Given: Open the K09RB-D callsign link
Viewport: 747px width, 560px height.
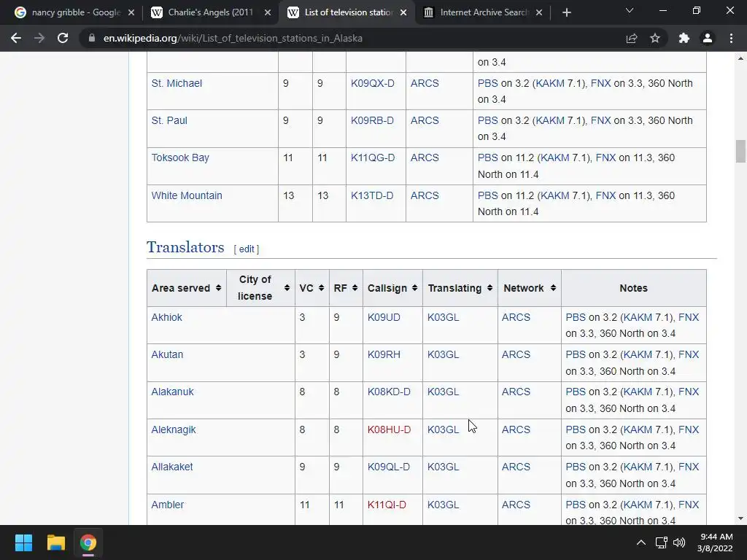Looking at the screenshot, I should tap(373, 120).
